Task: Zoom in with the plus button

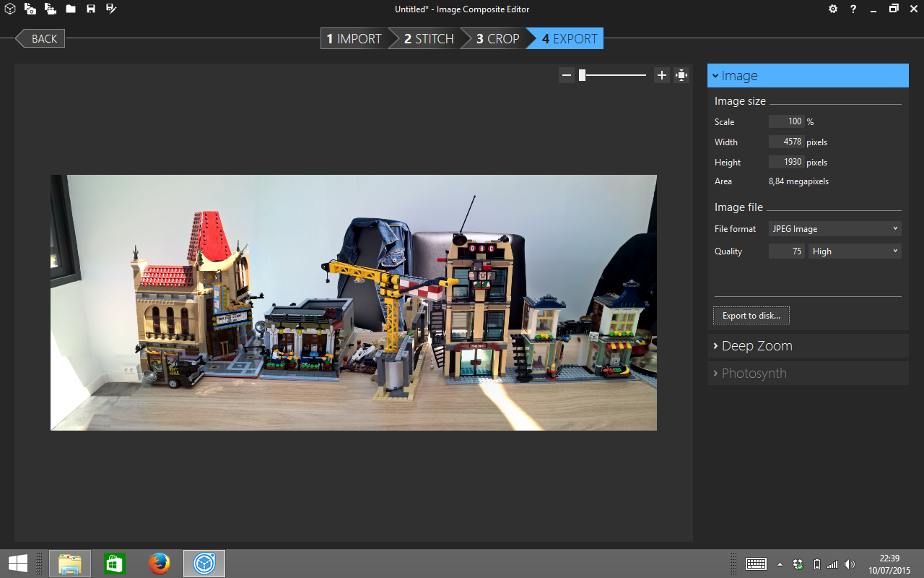Action: click(662, 75)
